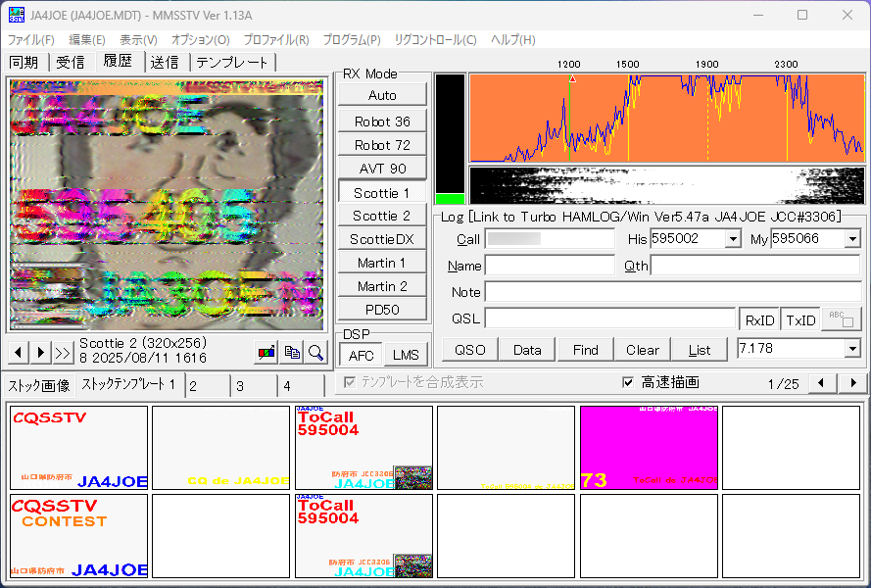871x588 pixels.
Task: Click the Qth input field
Action: 755,266
